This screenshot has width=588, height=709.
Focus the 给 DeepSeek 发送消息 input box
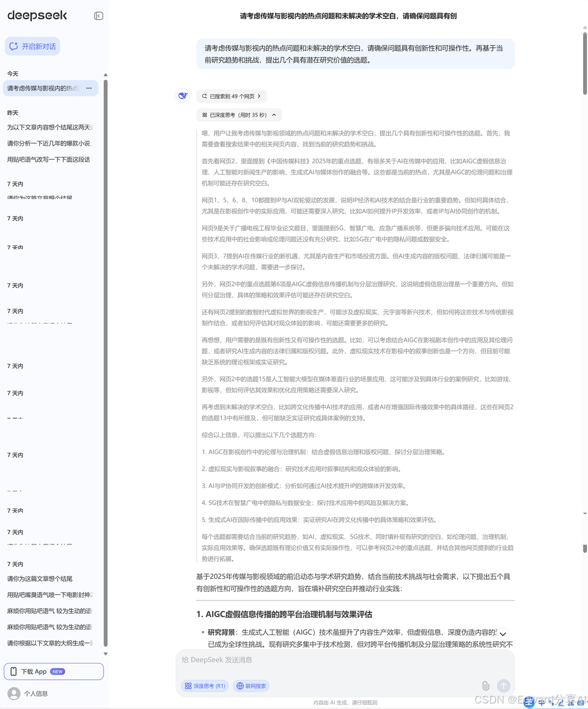pyautogui.click(x=345, y=660)
